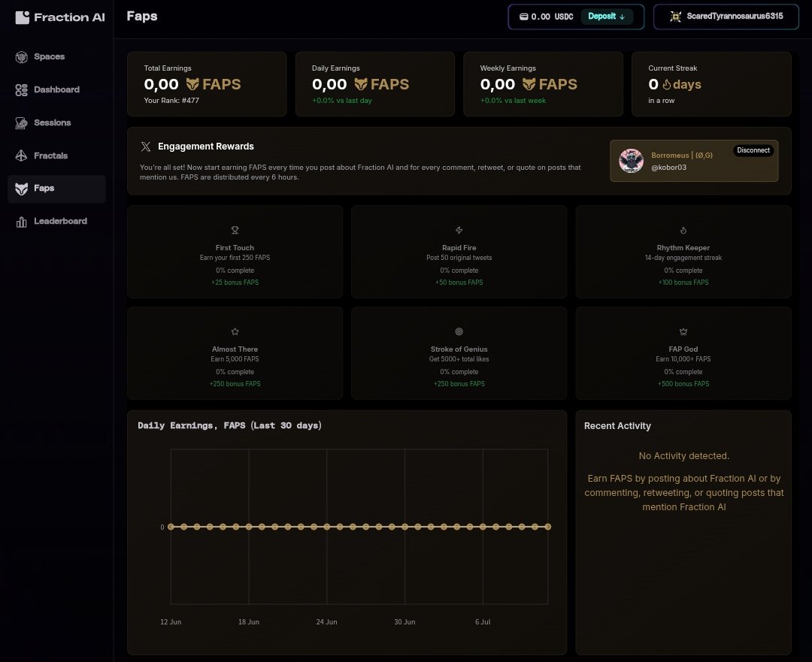Viewport: 812px width, 662px height.
Task: Click the Fraction AI logo icon
Action: click(23, 17)
